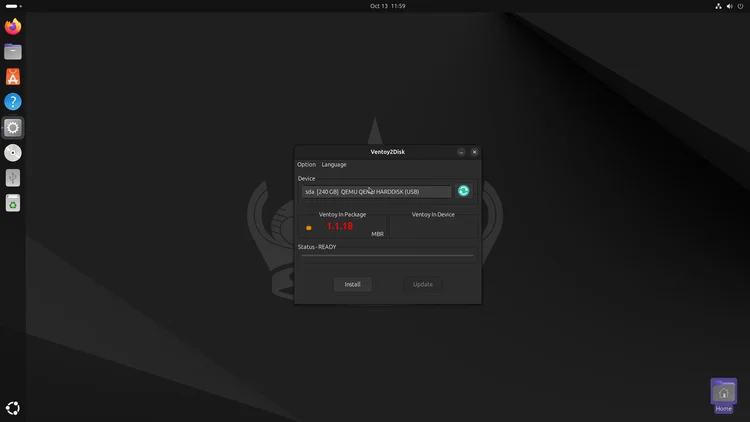Click the green refresh devices icon

(x=463, y=191)
